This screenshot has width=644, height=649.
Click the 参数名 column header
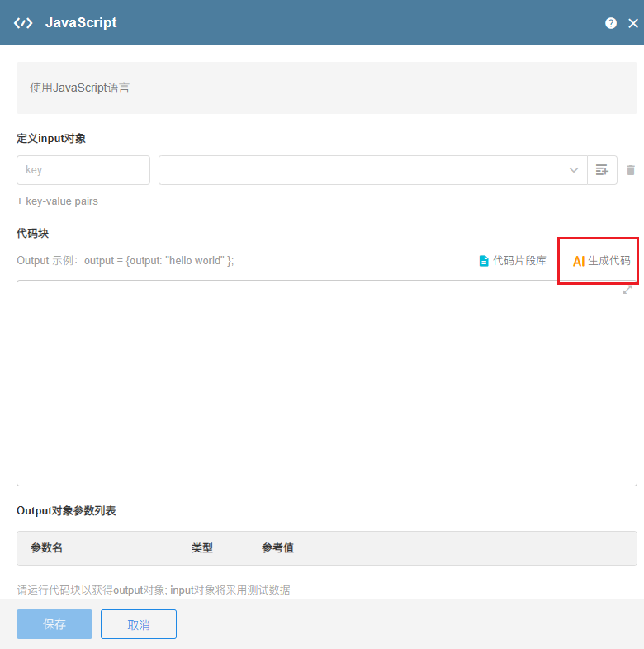click(47, 548)
